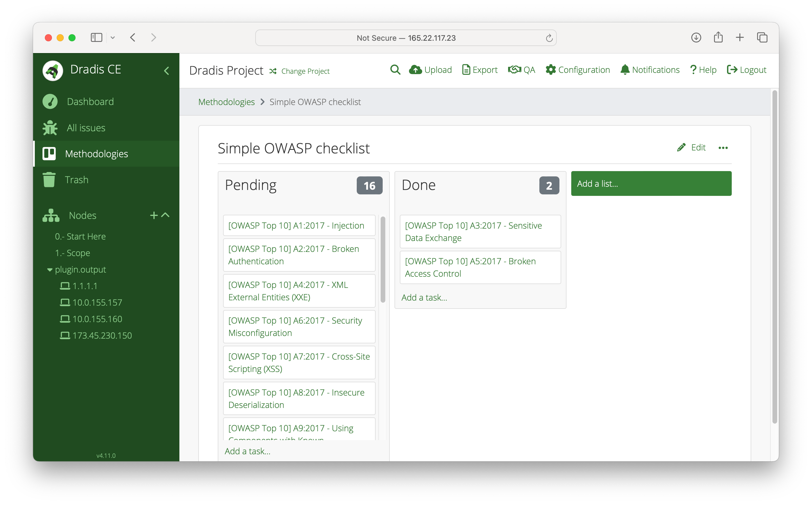Collapse the Nodes section chevron

click(x=166, y=215)
